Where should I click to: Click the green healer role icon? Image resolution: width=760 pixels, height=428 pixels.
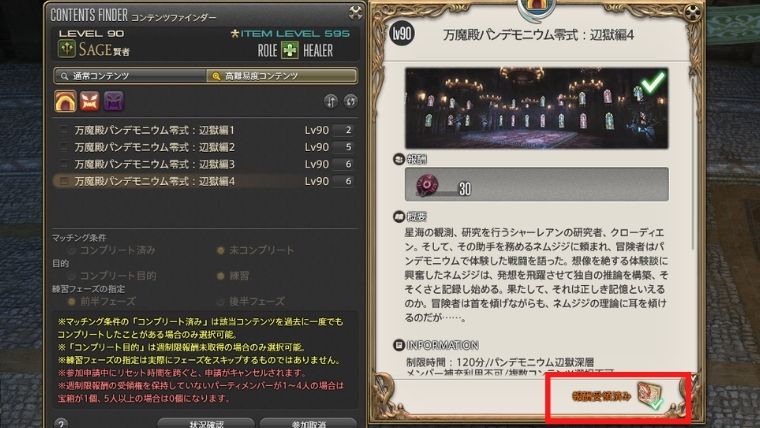290,50
